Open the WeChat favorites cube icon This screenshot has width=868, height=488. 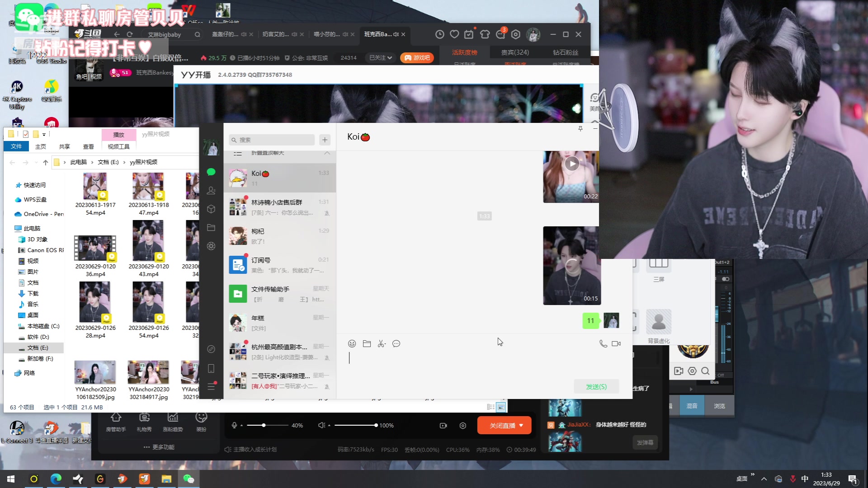pyautogui.click(x=211, y=209)
